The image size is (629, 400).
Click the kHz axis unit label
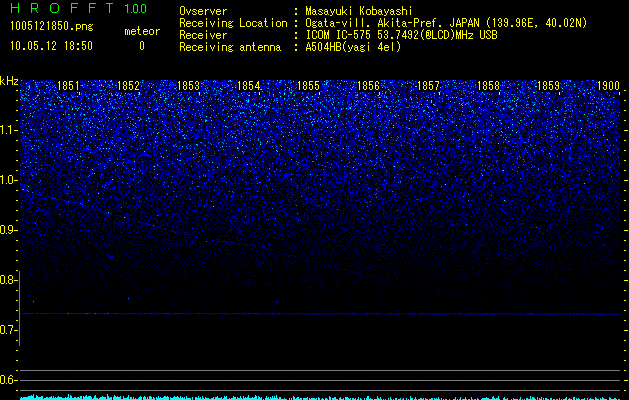[9, 81]
